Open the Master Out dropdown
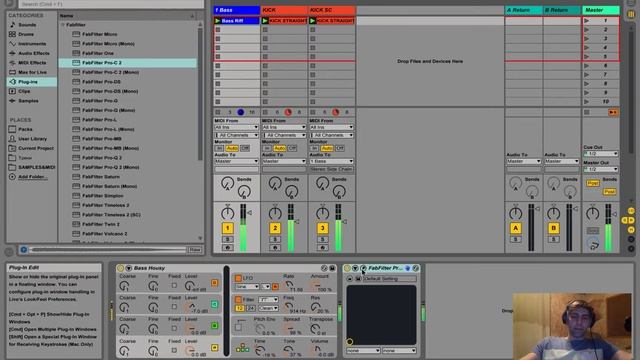640x360 pixels. click(600, 169)
